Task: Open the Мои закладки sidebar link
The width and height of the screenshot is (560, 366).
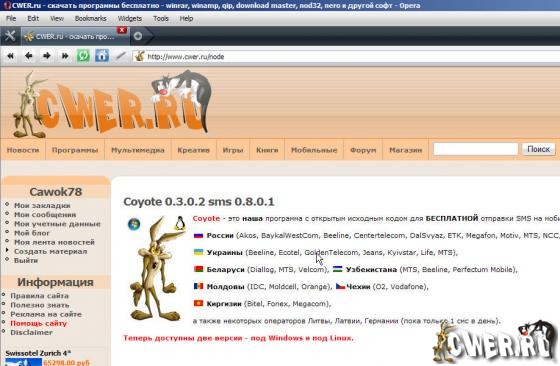Action: point(42,205)
